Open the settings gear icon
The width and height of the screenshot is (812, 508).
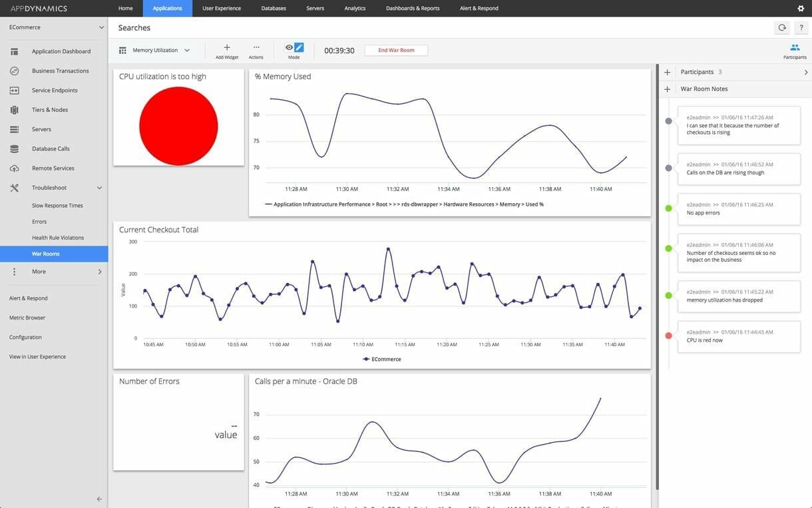(x=801, y=8)
